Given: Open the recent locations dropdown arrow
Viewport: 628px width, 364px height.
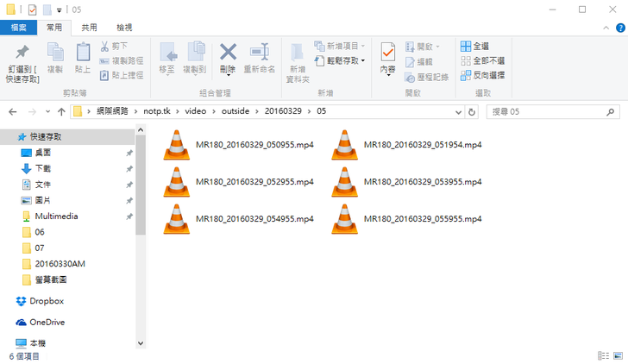Looking at the screenshot, I should pyautogui.click(x=47, y=112).
